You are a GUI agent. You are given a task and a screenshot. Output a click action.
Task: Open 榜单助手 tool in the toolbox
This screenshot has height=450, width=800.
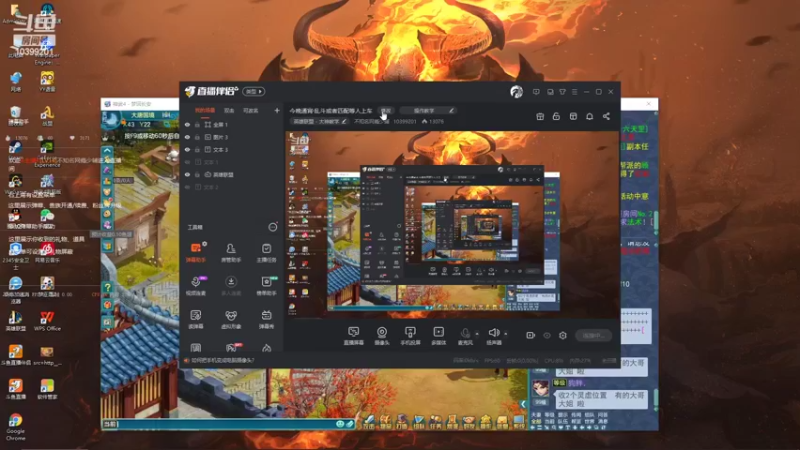pos(266,286)
